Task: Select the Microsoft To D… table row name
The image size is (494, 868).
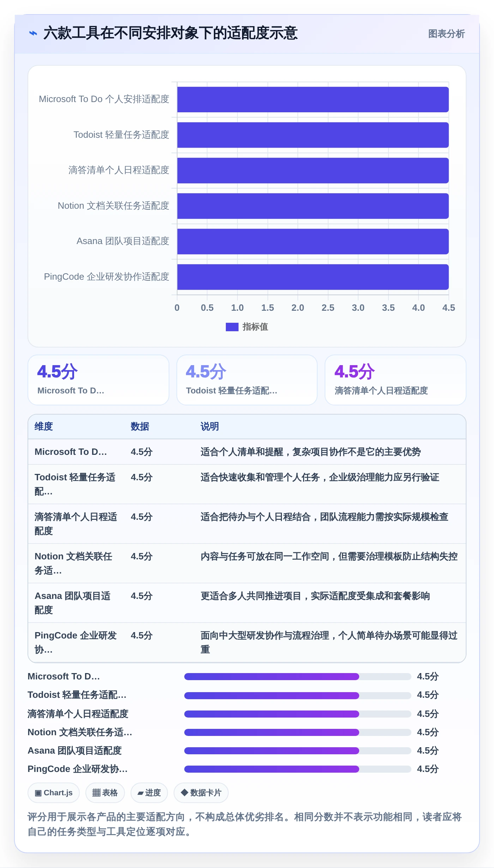Action: click(x=71, y=452)
